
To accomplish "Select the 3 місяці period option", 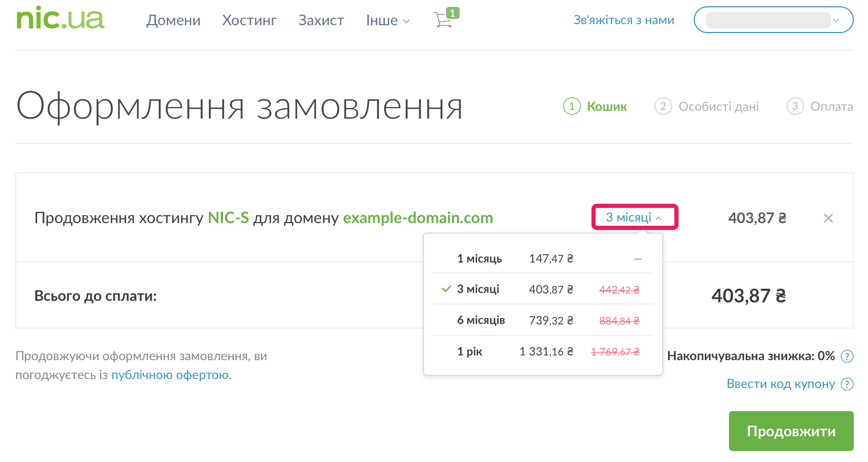I will point(543,289).
